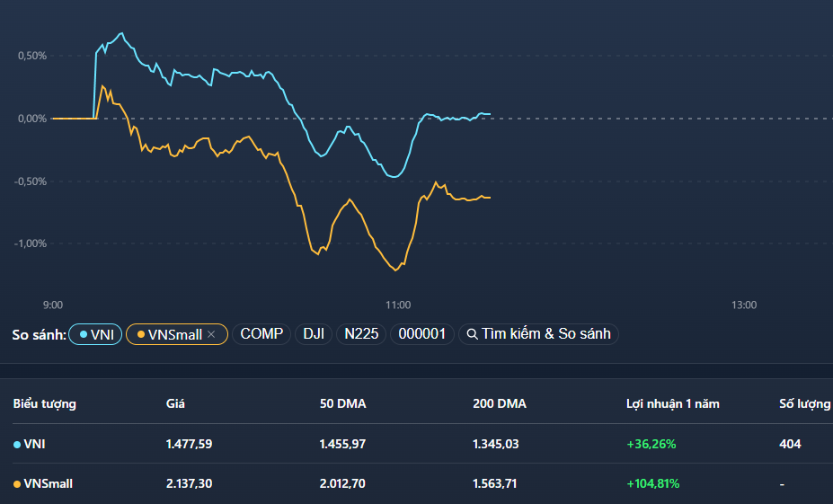Click the 11:00 time axis label
Image resolution: width=833 pixels, height=504 pixels.
pos(398,305)
